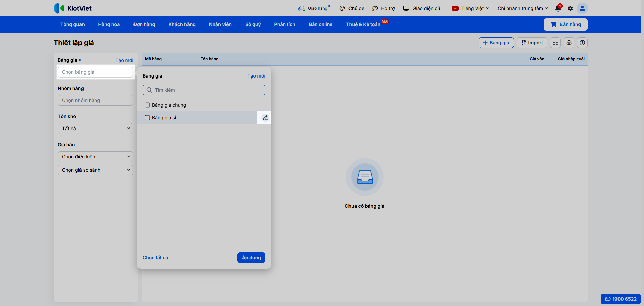644x306 pixels.
Task: Click the KiotViet logo
Action: pyautogui.click(x=72, y=8)
